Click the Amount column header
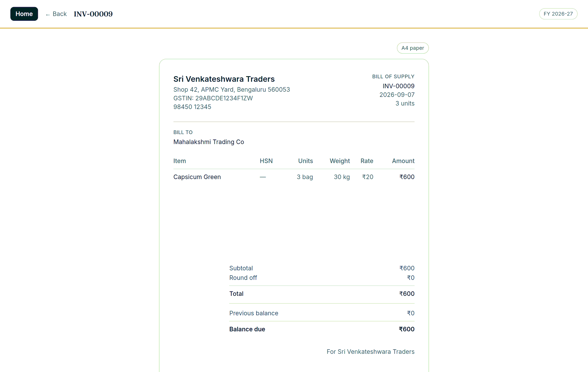This screenshot has height=372, width=588. (x=403, y=161)
